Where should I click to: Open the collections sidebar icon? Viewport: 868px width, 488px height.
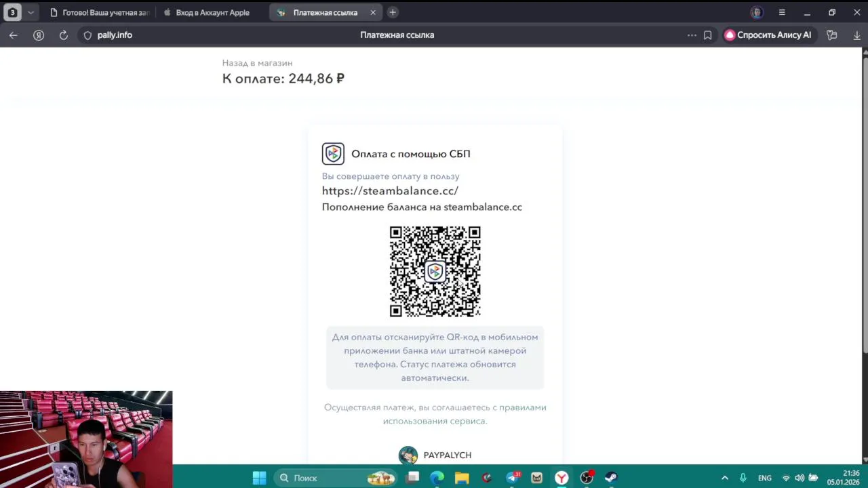(832, 35)
